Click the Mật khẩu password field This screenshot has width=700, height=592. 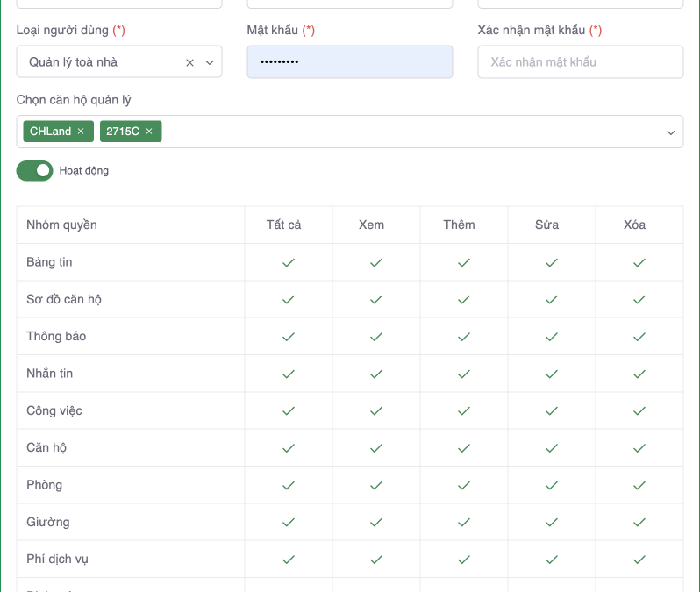[349, 62]
